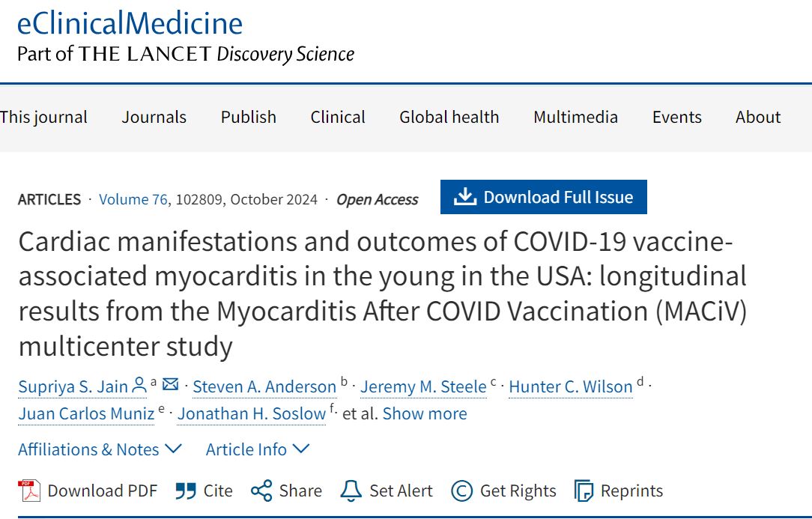Click the author email envelope icon
The width and height of the screenshot is (812, 519).
pyautogui.click(x=171, y=385)
